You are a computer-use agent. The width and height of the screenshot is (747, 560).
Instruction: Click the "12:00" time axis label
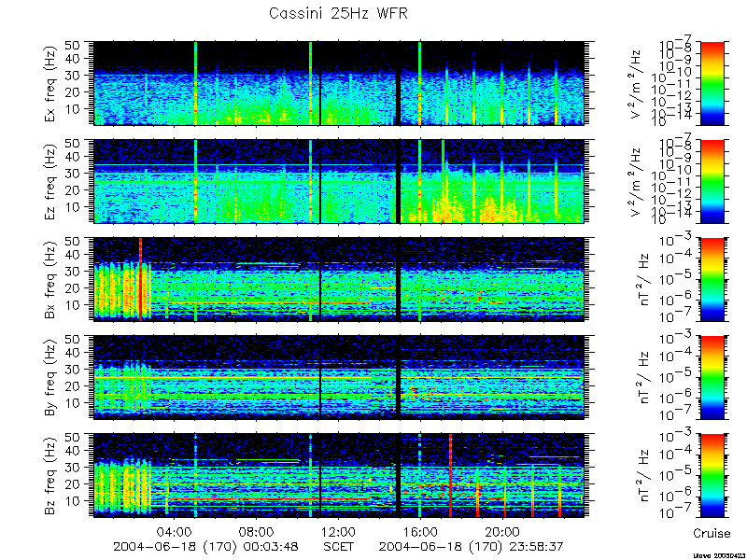click(339, 531)
